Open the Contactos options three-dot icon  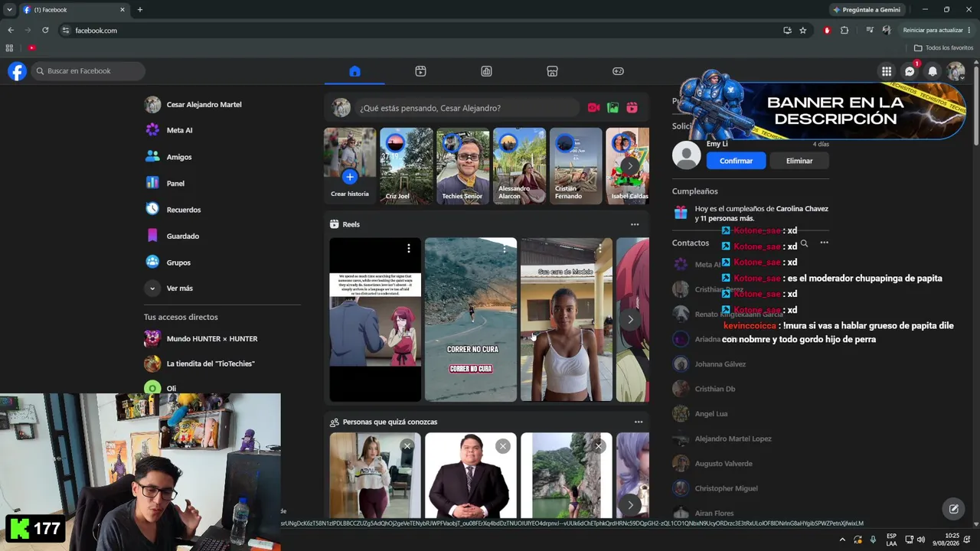point(824,243)
